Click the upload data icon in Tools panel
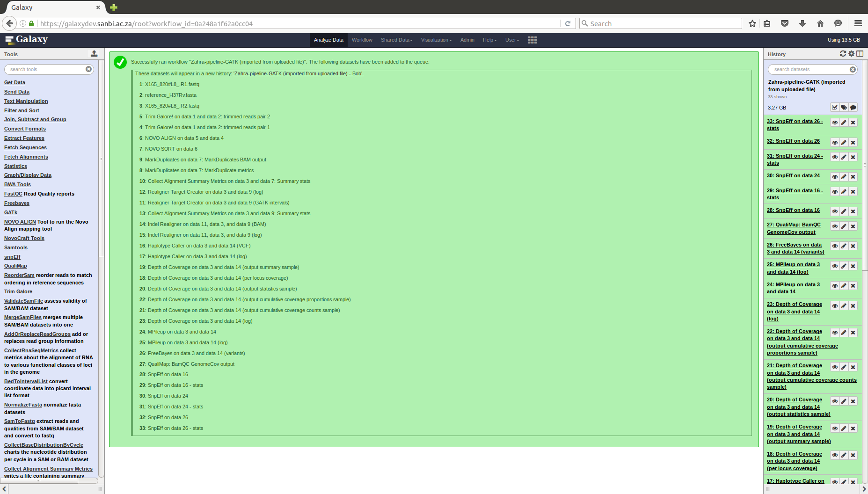The width and height of the screenshot is (868, 494). [94, 54]
